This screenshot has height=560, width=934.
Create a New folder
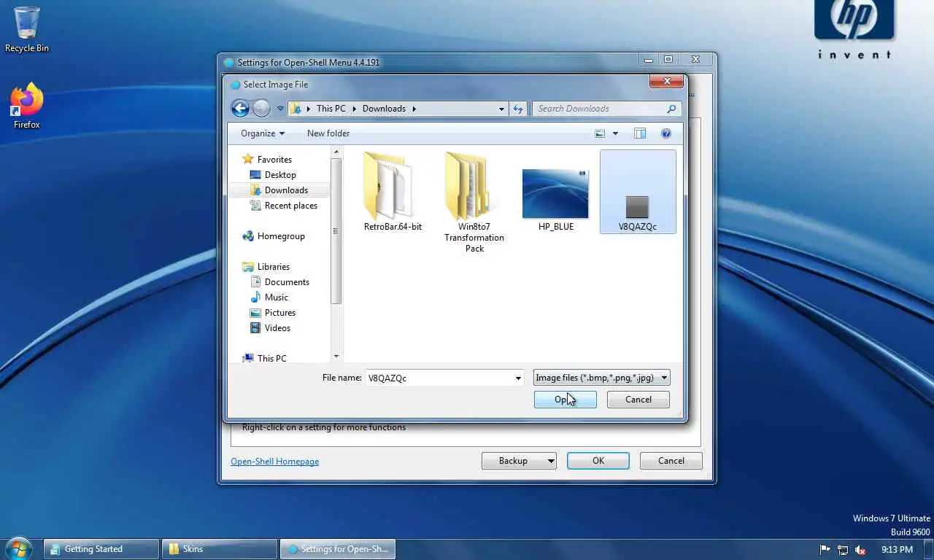coord(328,133)
